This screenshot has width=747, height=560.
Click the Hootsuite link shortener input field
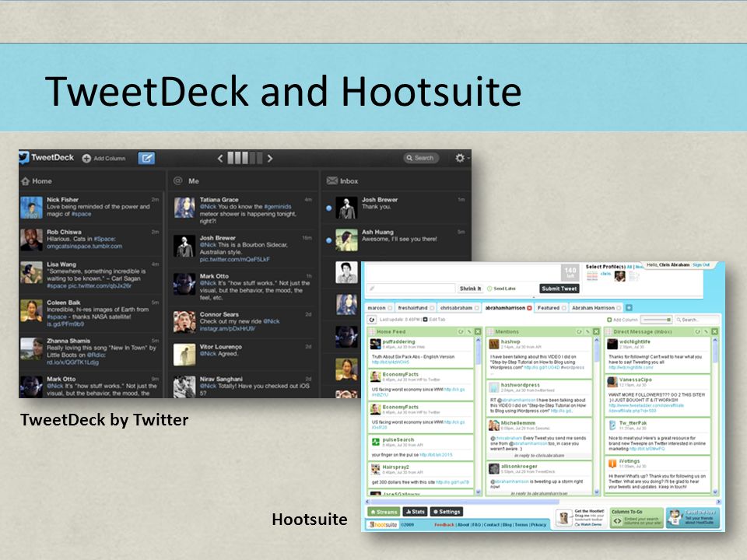coord(411,289)
